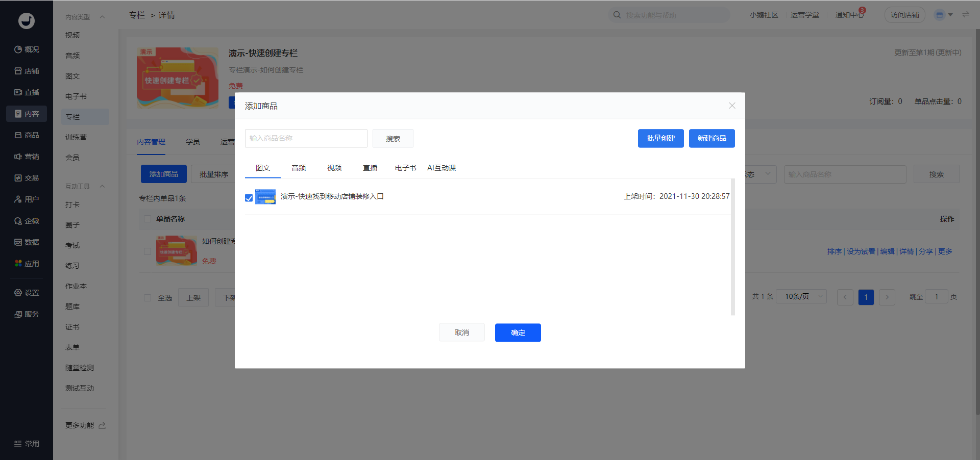Screen dimensions: 980x460
Task: Collapse the 内容类型 section chevron
Action: pos(102,17)
